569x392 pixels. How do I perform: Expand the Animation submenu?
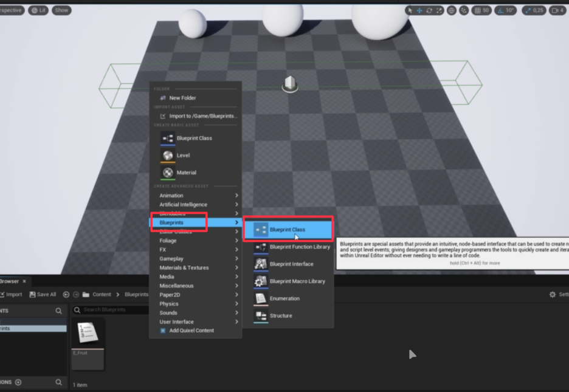196,196
